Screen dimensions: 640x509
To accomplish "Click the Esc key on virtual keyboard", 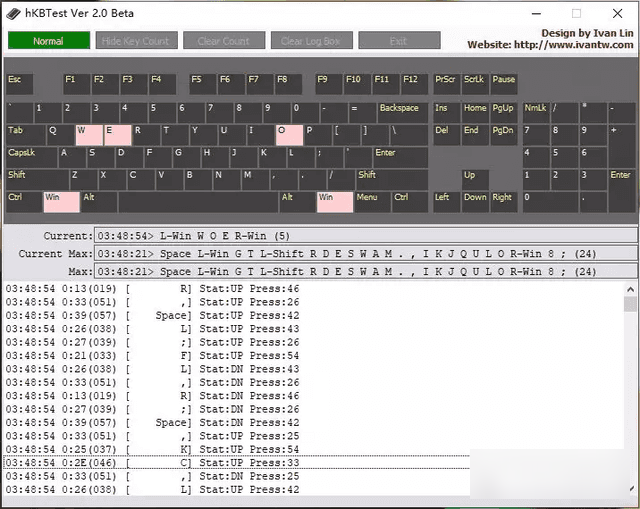I will tap(20, 84).
